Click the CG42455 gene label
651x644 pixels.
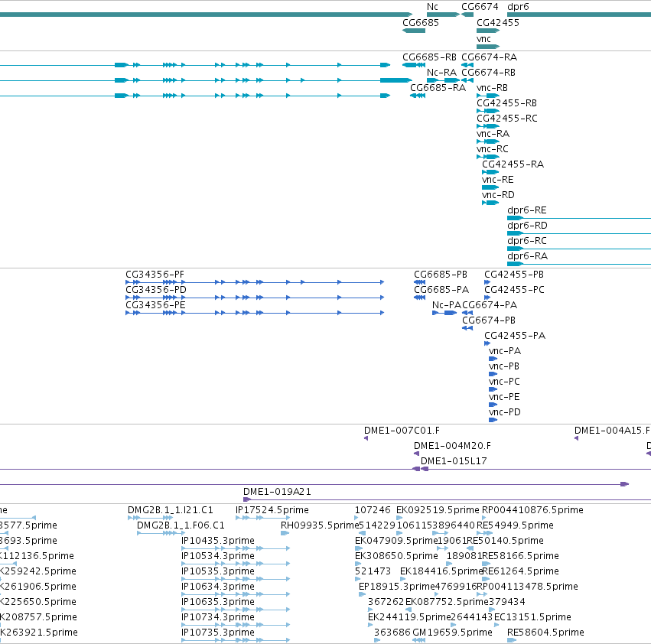[x=497, y=23]
